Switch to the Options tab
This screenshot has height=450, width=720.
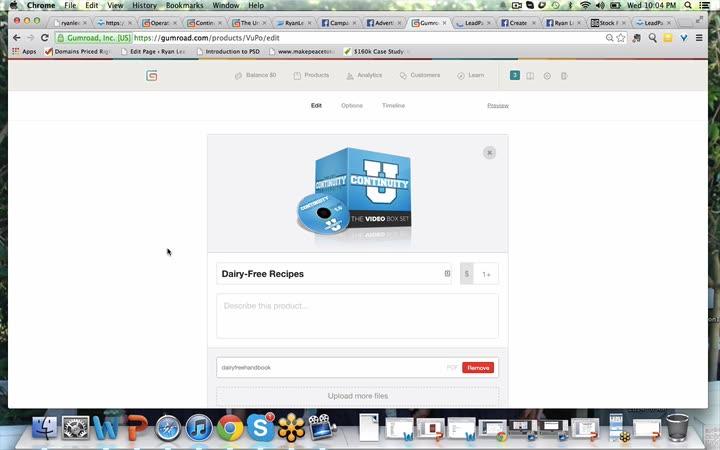pyautogui.click(x=352, y=106)
